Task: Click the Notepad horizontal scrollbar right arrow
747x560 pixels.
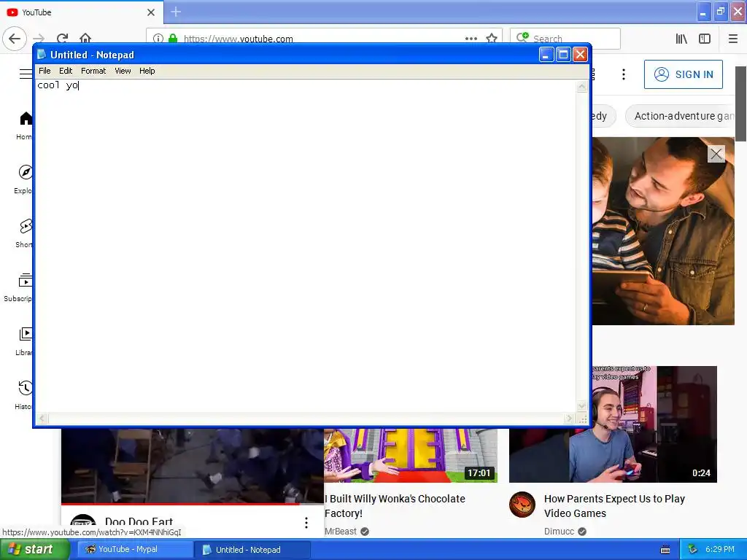Action: (x=569, y=419)
